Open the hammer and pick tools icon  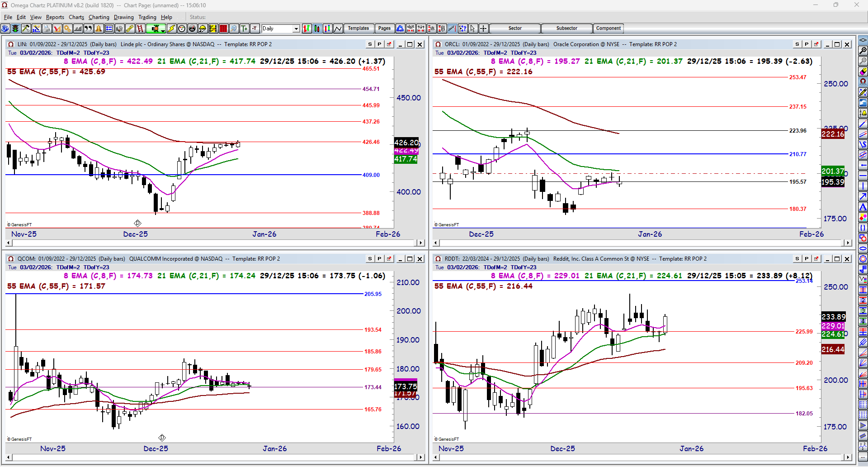pyautogui.click(x=26, y=29)
